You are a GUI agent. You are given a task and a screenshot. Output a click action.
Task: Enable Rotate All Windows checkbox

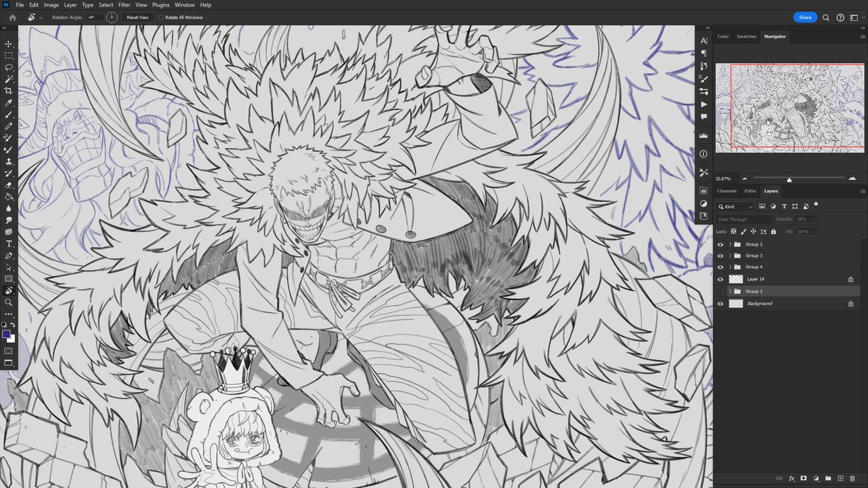pyautogui.click(x=161, y=17)
